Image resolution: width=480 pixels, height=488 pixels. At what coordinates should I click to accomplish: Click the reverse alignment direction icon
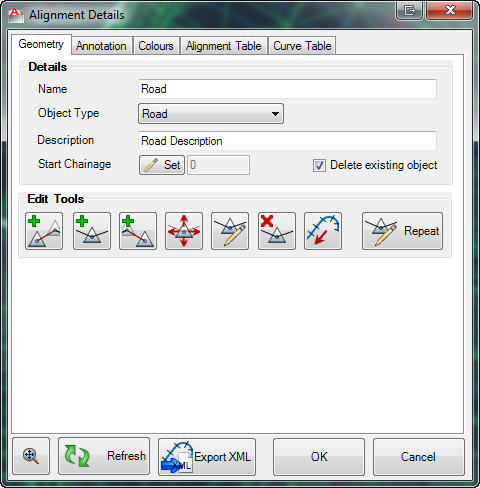323,231
